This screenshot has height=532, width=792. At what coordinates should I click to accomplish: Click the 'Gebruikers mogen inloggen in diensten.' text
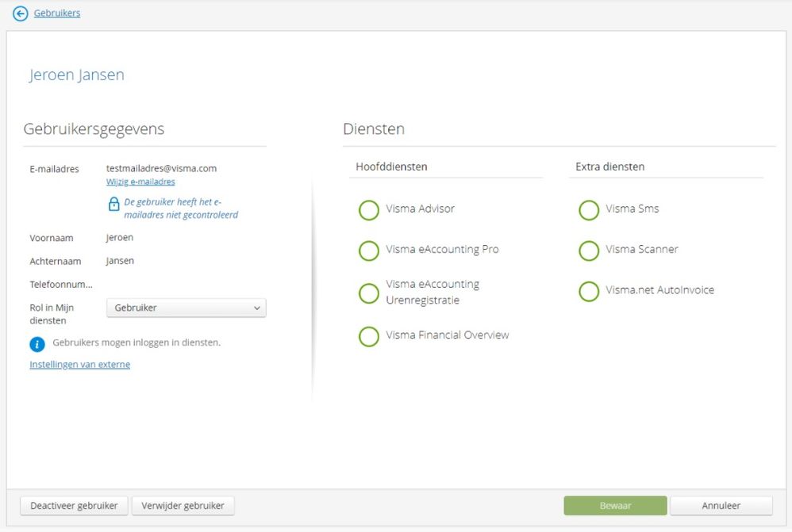(136, 343)
